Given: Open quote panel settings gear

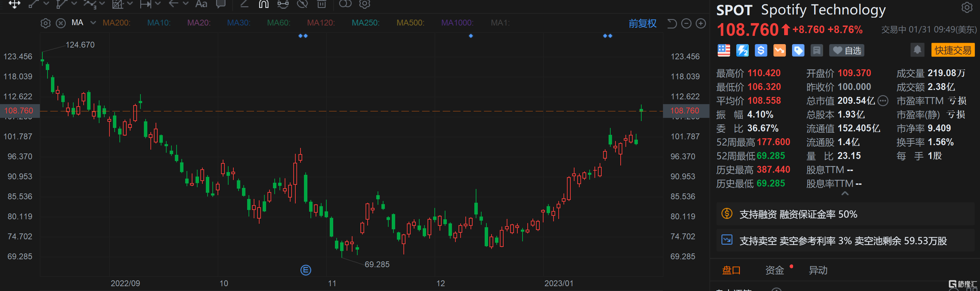Looking at the screenshot, I should click(x=967, y=8).
